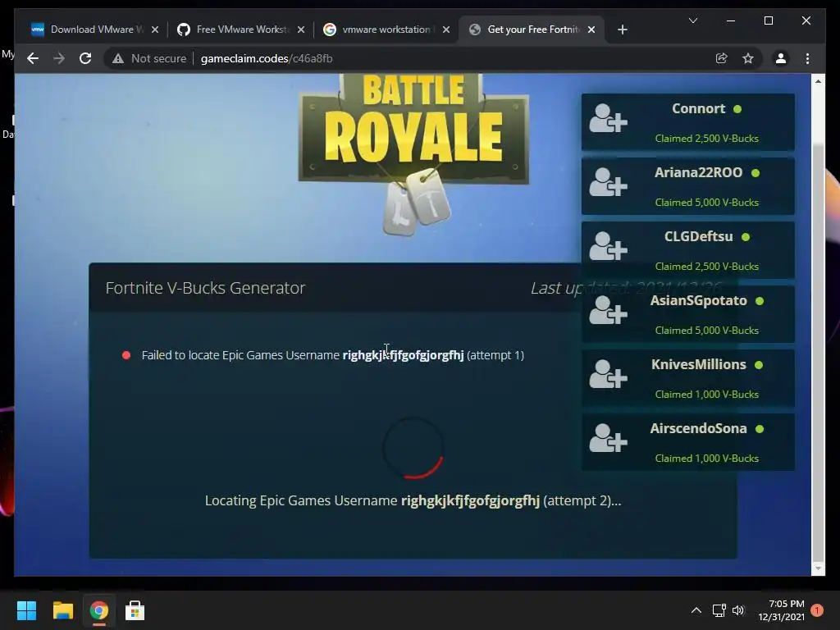Click KnivesMillions' Claimed 1,000 V-Bucks text
840x630 pixels.
pyautogui.click(x=706, y=395)
